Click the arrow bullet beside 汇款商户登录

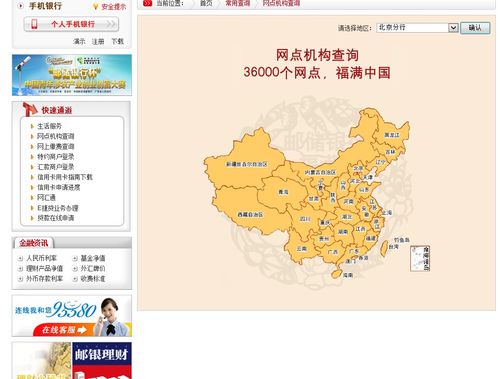click(32, 167)
